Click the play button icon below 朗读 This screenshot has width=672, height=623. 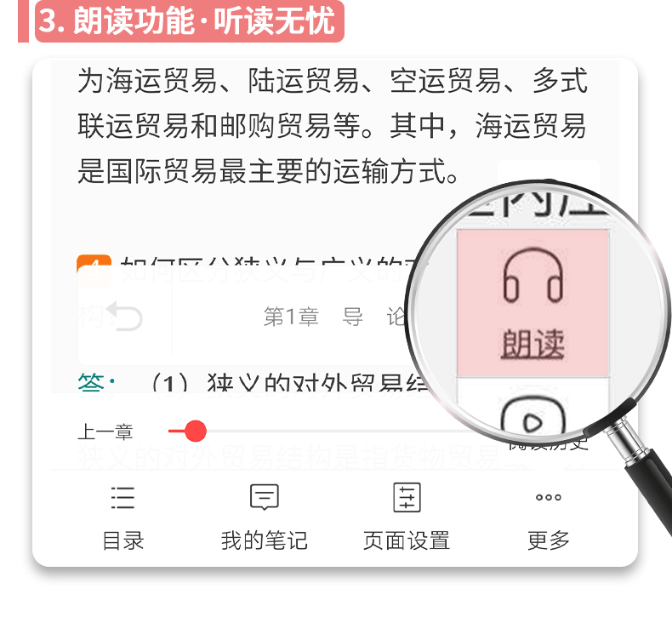coord(533,417)
